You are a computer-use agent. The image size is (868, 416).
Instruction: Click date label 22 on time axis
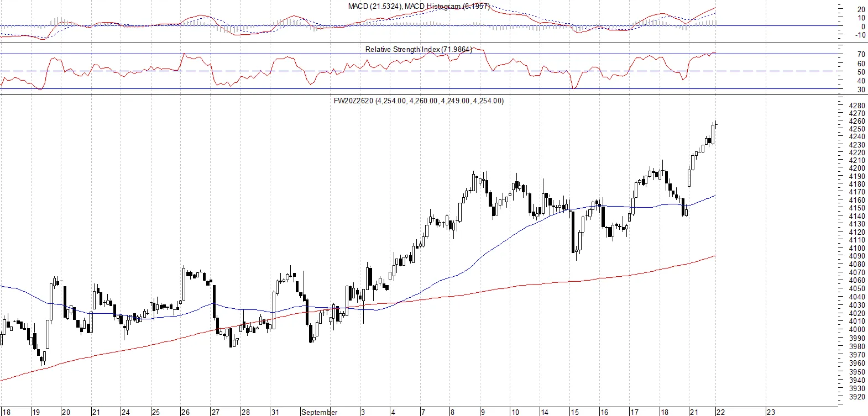click(x=720, y=412)
